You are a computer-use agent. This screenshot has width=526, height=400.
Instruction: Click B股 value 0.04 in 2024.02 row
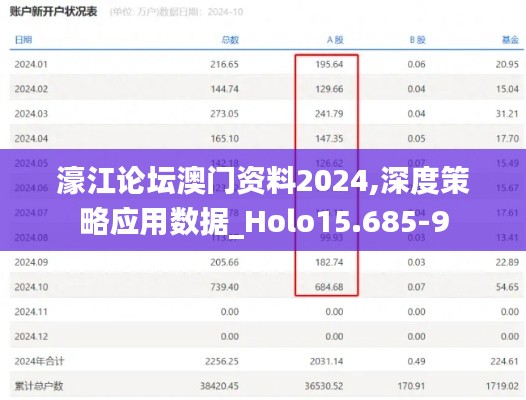point(416,89)
